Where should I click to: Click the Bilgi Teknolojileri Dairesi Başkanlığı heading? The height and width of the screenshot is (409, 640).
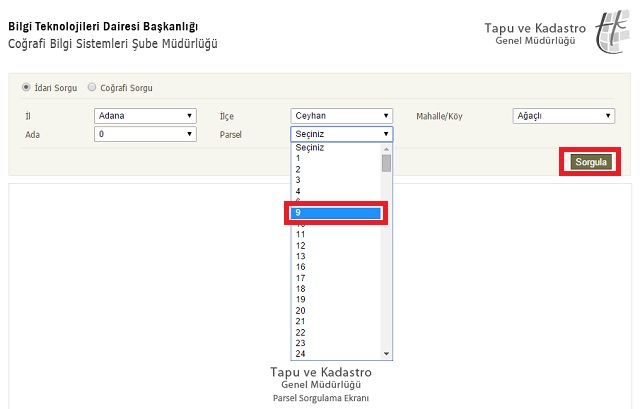click(x=103, y=27)
